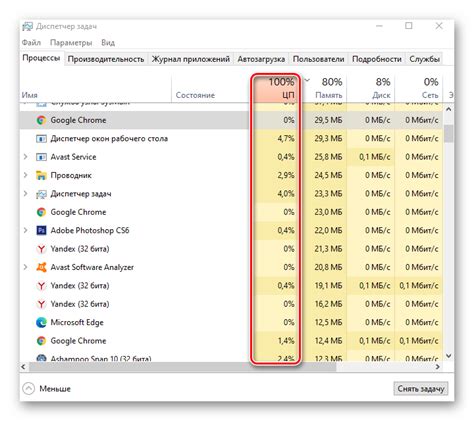Click the horizontal scrollbar thumb
Viewport: 474px width, 421px height.
(183, 367)
